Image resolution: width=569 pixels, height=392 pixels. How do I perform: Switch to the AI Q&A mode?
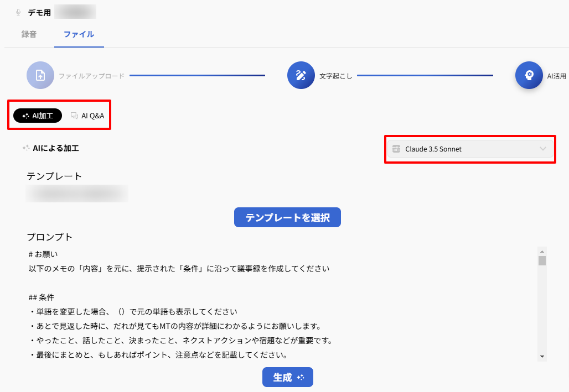click(x=87, y=116)
